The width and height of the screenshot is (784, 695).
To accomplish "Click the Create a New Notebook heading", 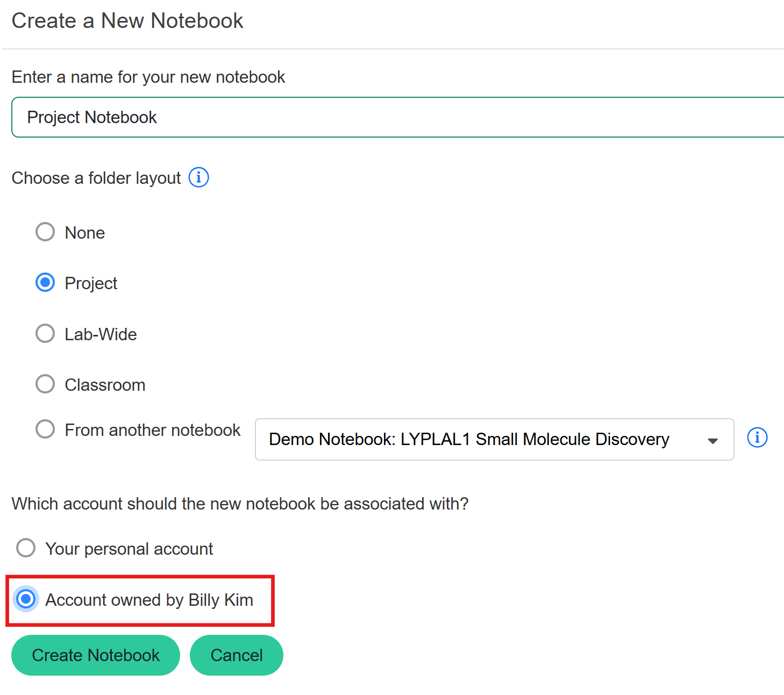I will [127, 21].
